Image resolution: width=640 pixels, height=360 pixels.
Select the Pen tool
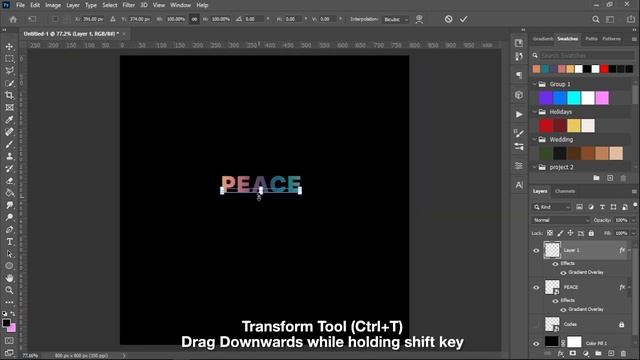click(x=9, y=229)
